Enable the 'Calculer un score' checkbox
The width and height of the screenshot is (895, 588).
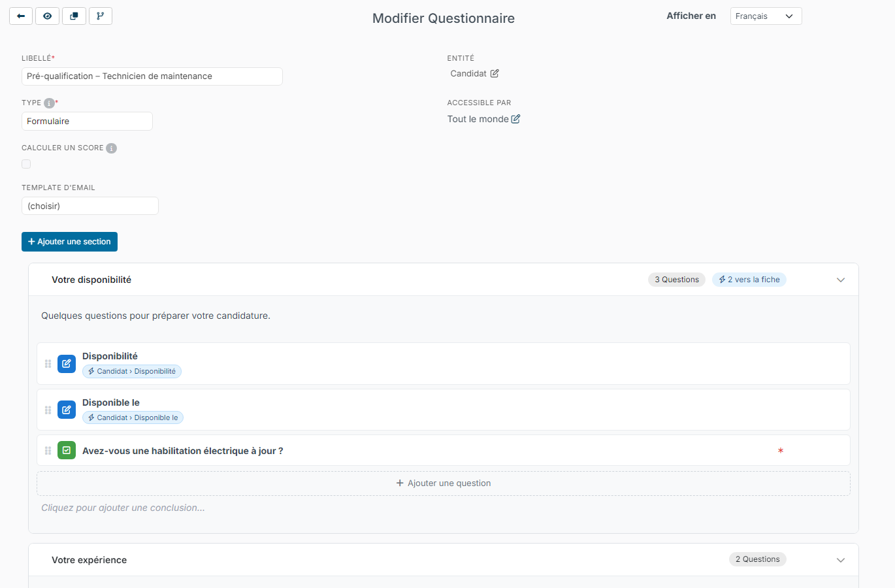coord(26,164)
